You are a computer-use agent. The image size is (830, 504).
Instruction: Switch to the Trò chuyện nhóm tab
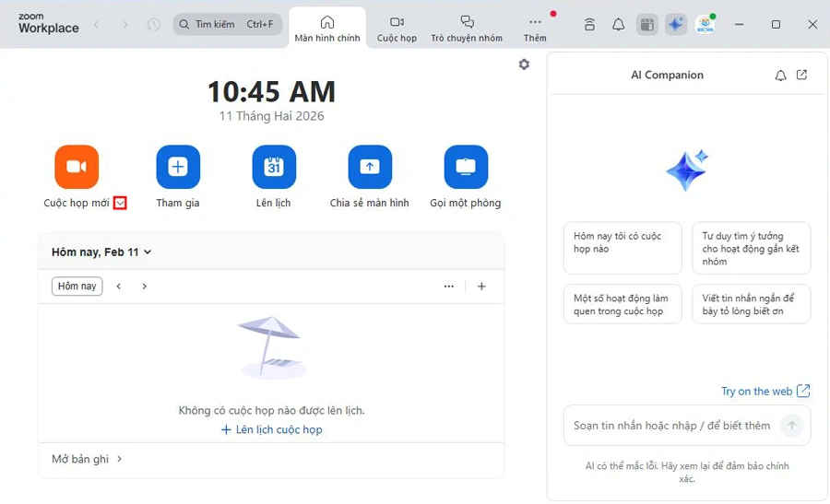point(467,28)
